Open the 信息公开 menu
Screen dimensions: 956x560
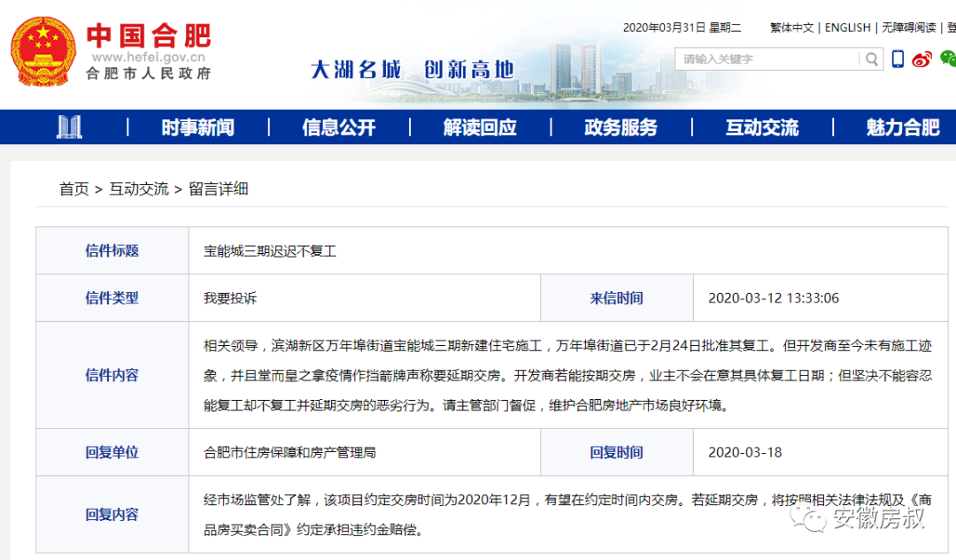click(339, 127)
